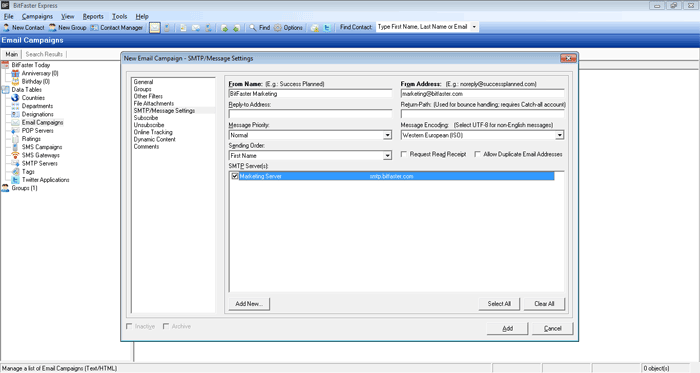Click the SMTP Servers icon
Image resolution: width=700 pixels, height=373 pixels.
(x=16, y=163)
